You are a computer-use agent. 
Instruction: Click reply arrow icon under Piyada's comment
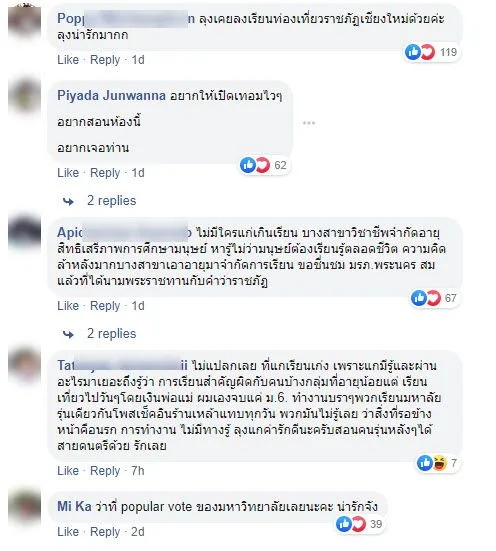point(68,201)
